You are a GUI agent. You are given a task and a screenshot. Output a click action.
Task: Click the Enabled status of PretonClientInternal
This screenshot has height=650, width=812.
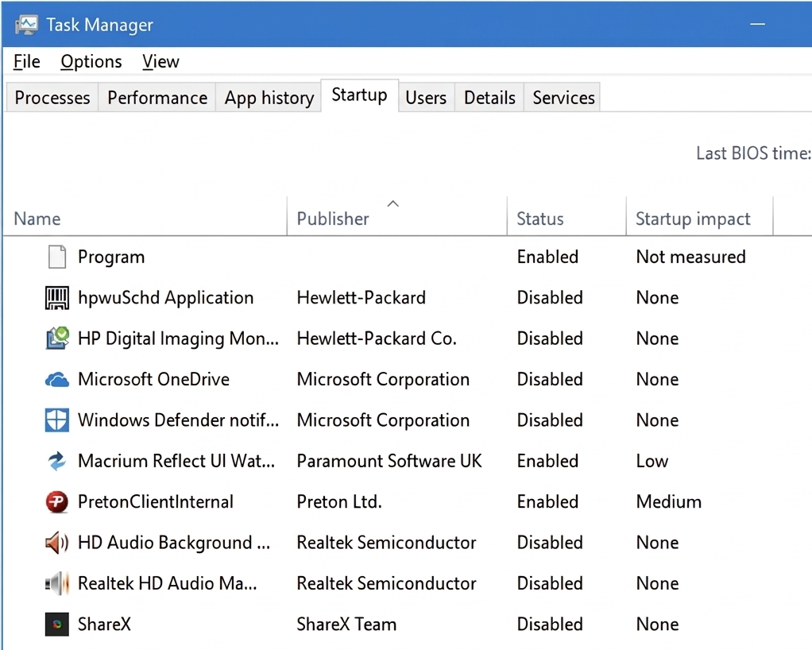547,502
